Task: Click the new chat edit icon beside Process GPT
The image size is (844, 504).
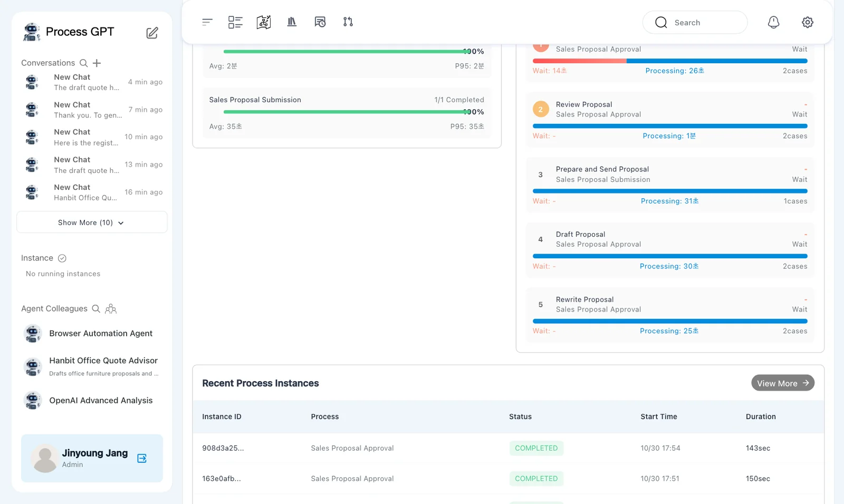Action: click(x=152, y=33)
